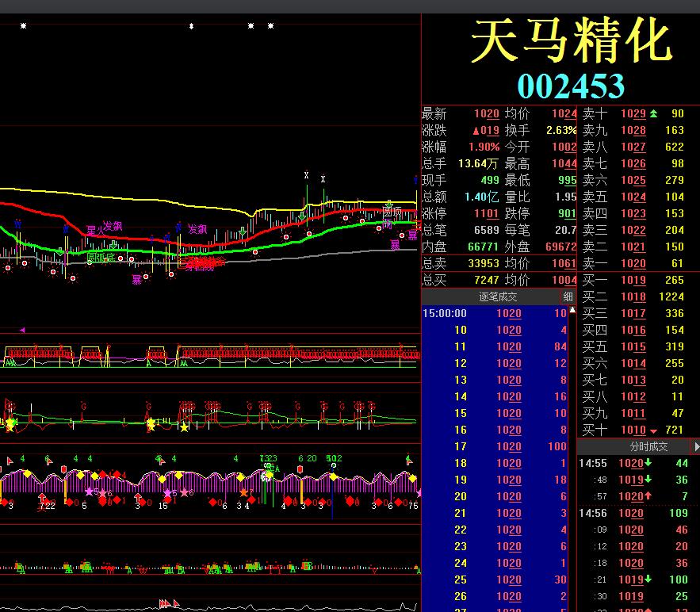The height and width of the screenshot is (612, 700).
Task: Click the 总笔 value 6589
Action: (x=486, y=231)
